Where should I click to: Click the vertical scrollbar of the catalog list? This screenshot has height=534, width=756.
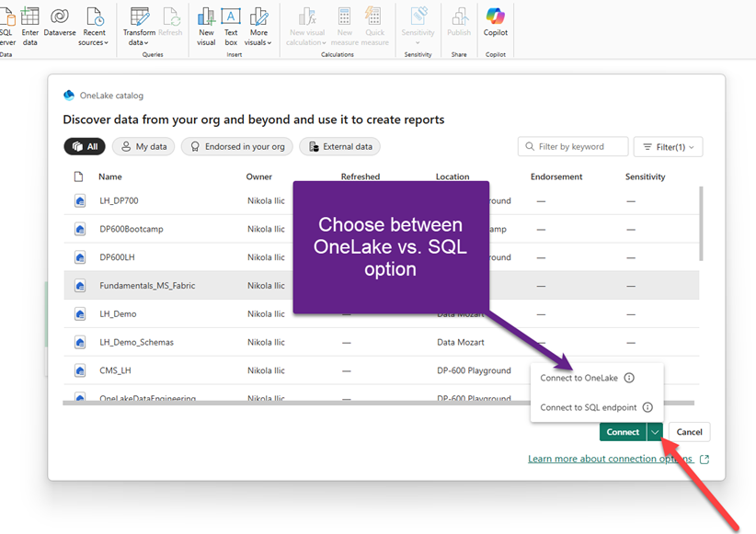(x=701, y=223)
